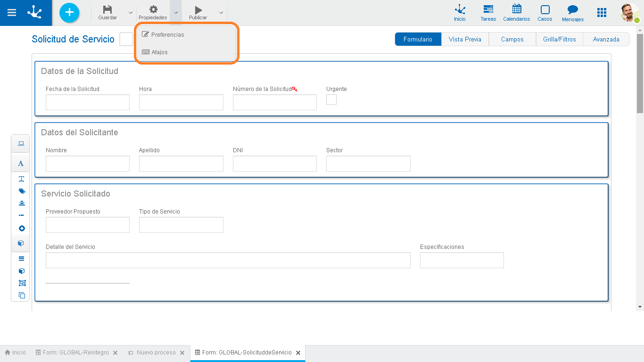Select the frame container icon in palette
Viewport: 644px width, 362px height.
[x=22, y=283]
